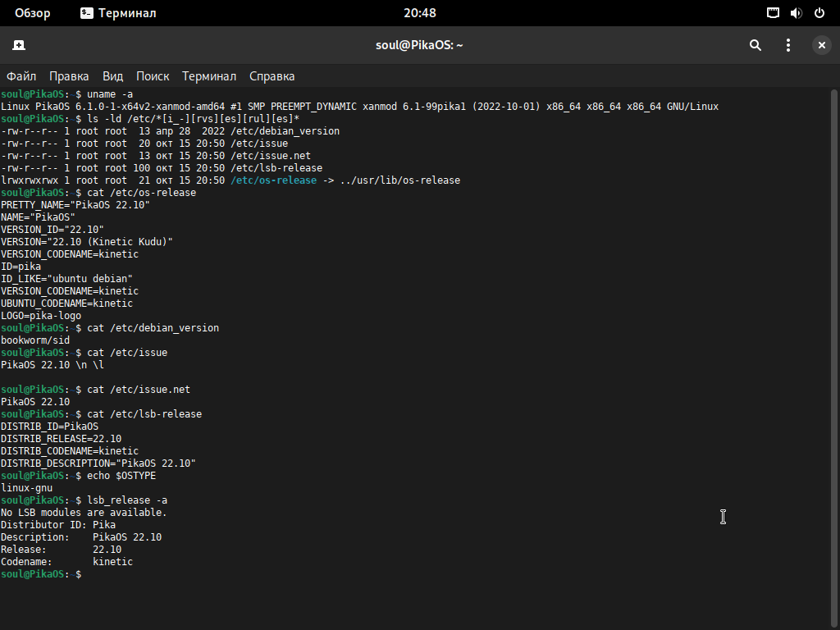Click the /etc/debian_version listing row

point(171,131)
